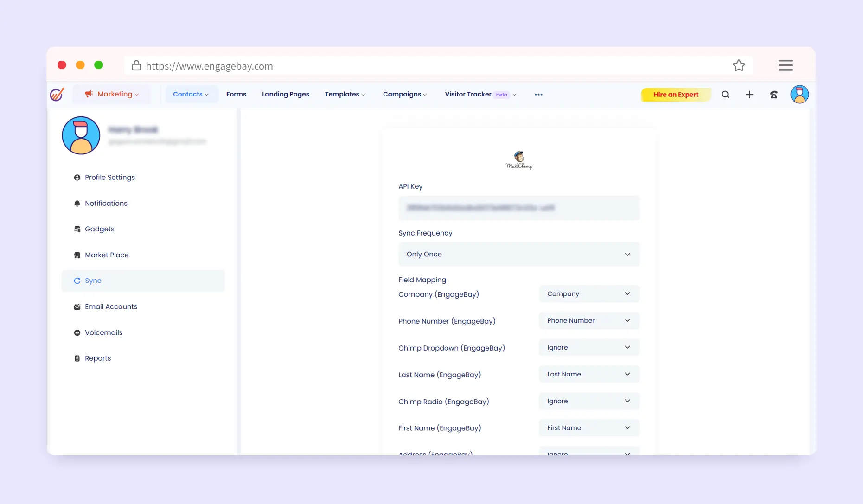Open search with the magnifier icon
The width and height of the screenshot is (863, 504).
tap(725, 95)
